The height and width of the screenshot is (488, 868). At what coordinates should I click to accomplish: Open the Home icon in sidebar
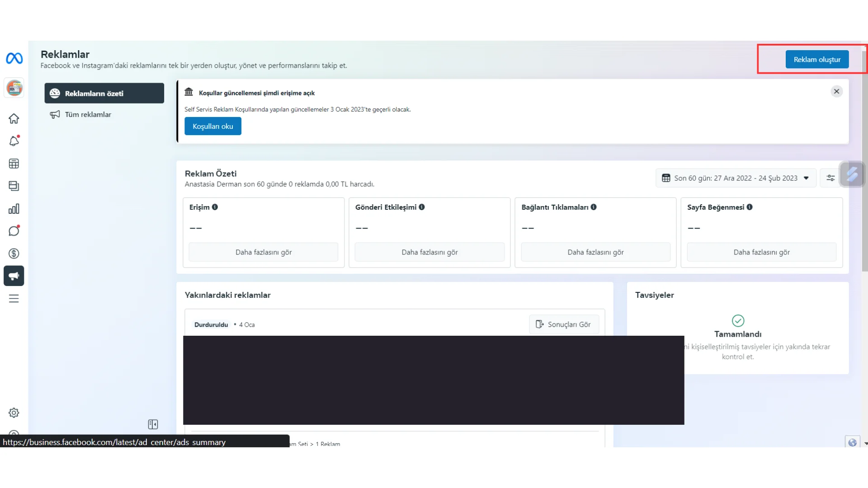pyautogui.click(x=14, y=119)
